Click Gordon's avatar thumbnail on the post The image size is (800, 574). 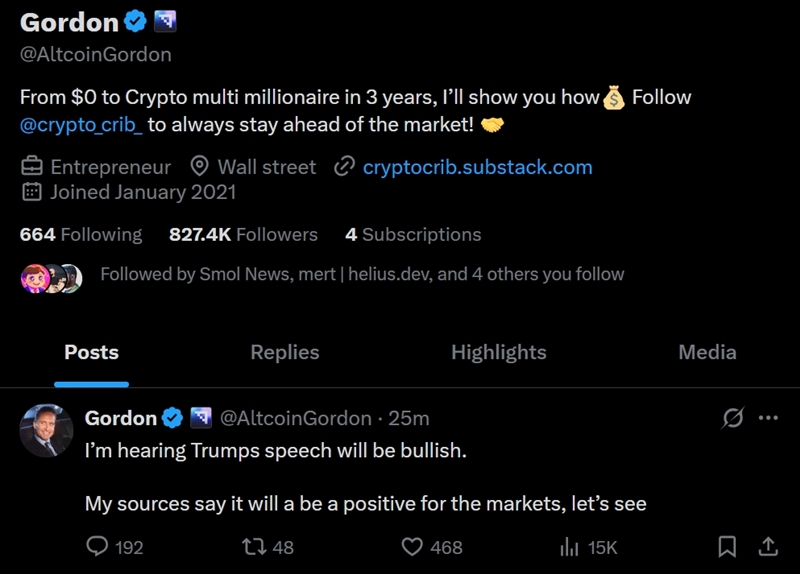[x=47, y=431]
